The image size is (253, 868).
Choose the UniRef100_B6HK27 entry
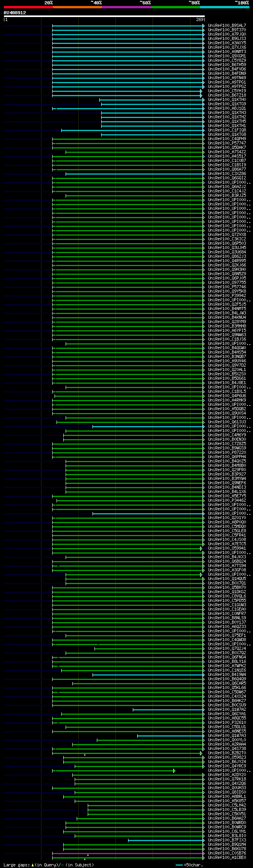(227, 701)
